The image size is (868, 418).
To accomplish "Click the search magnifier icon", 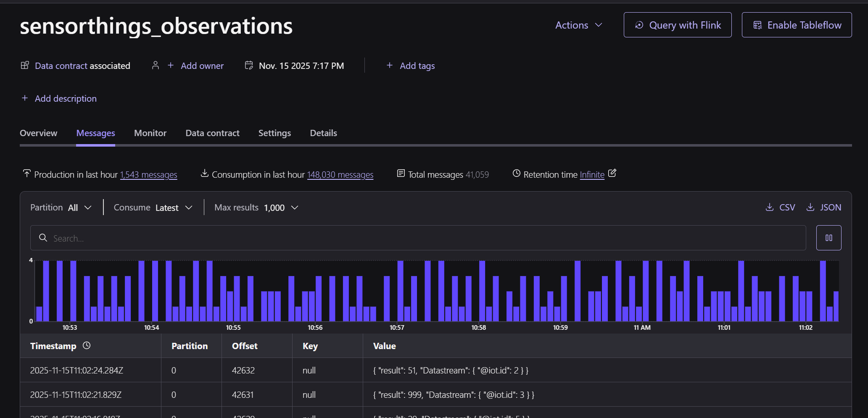I will click(x=43, y=238).
